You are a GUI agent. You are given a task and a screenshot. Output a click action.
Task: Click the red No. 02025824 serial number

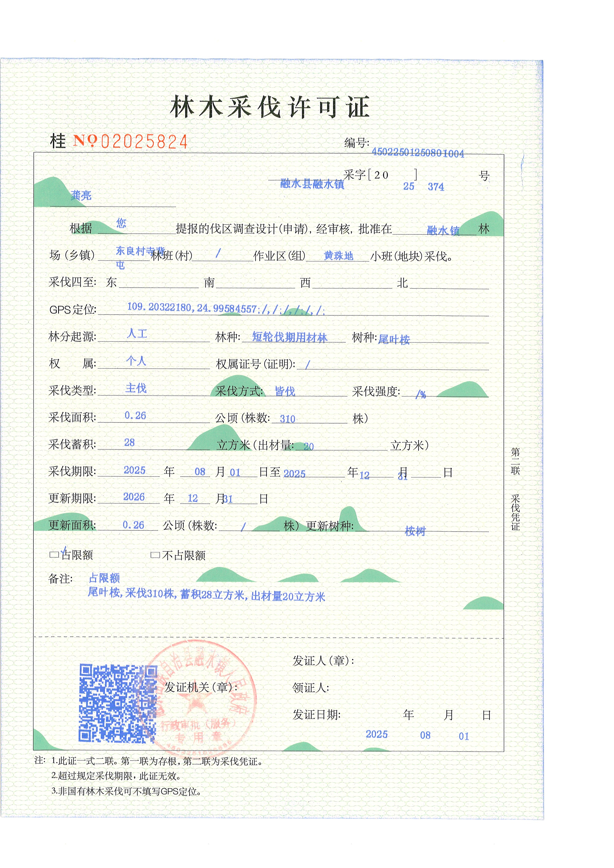click(x=130, y=141)
